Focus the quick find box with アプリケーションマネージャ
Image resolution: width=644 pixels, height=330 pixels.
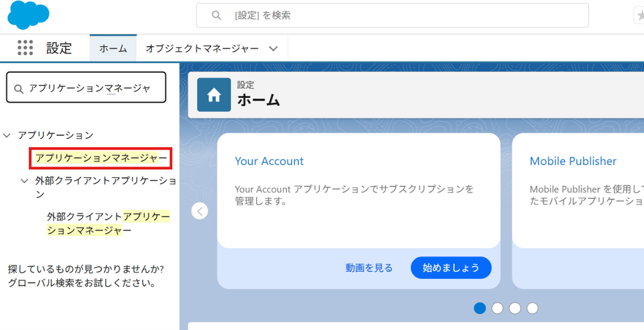[86, 87]
